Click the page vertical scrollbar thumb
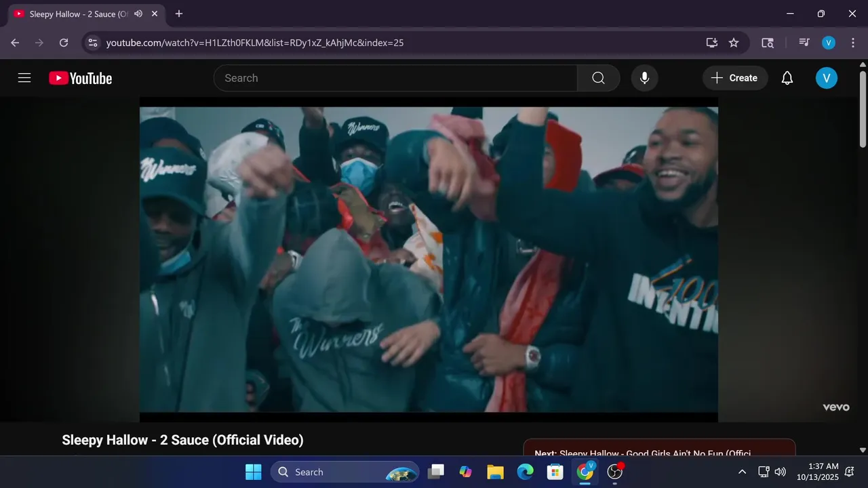The image size is (868, 488). (x=863, y=108)
